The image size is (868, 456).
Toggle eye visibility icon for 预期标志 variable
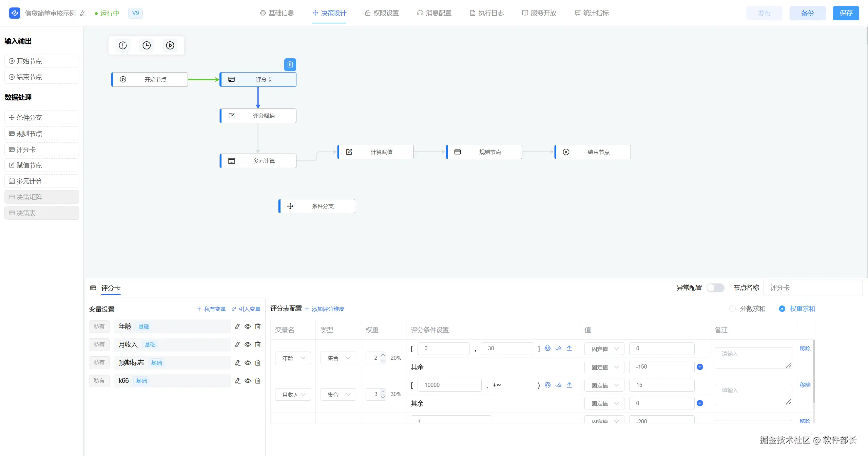(x=248, y=363)
